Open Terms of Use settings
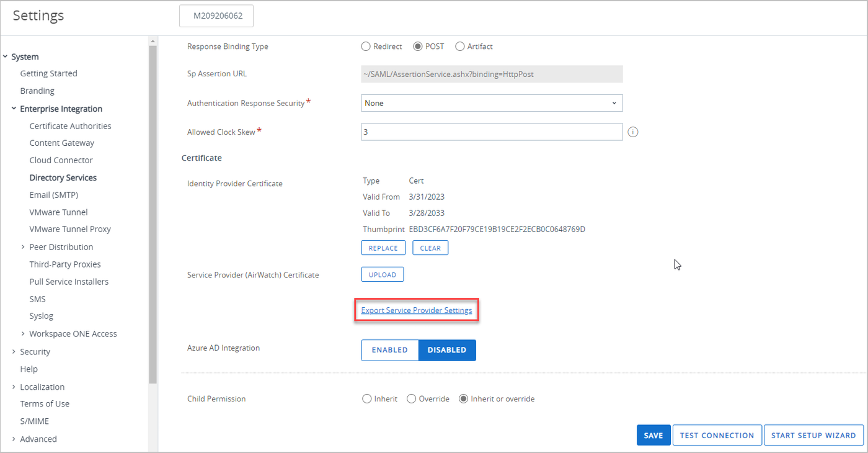The width and height of the screenshot is (868, 453). [45, 404]
